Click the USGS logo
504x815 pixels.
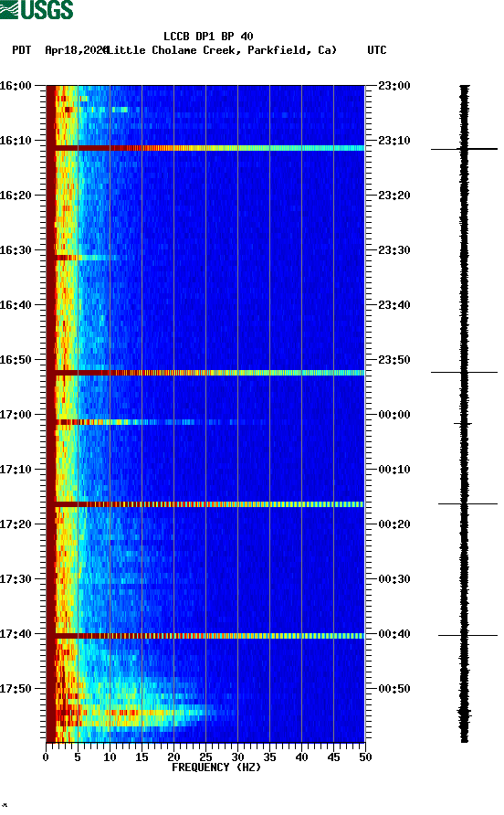[37, 10]
